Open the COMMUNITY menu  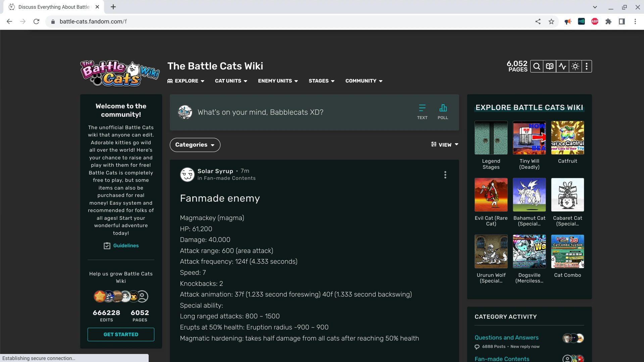coord(363,81)
